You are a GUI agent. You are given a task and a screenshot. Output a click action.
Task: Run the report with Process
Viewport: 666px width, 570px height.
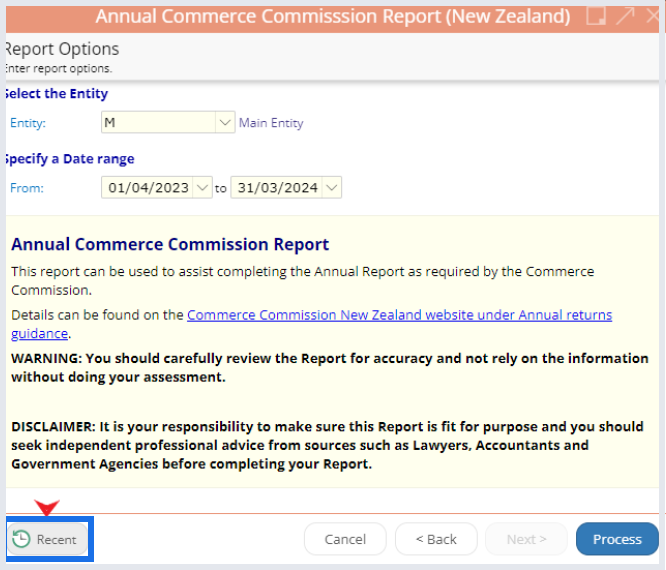(617, 539)
